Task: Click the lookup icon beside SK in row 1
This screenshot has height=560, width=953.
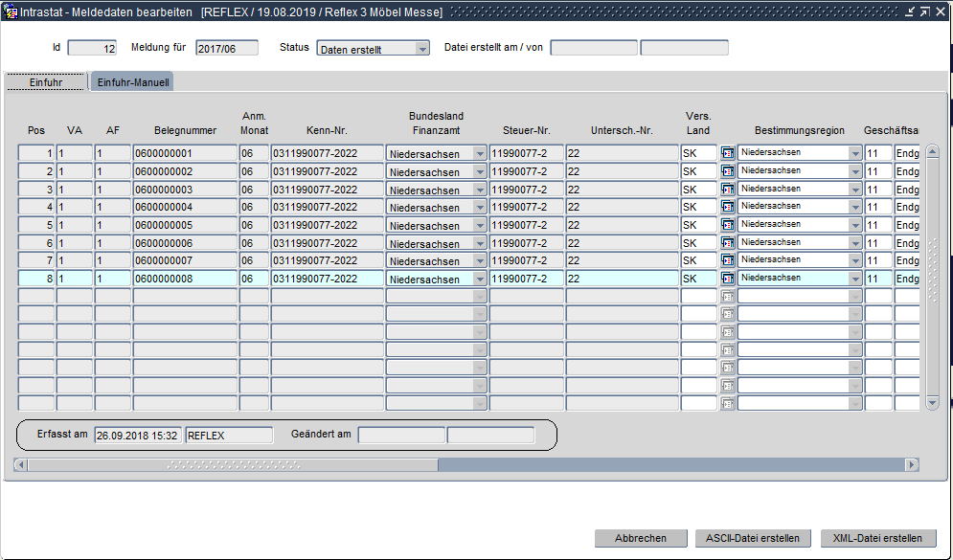Action: [728, 153]
